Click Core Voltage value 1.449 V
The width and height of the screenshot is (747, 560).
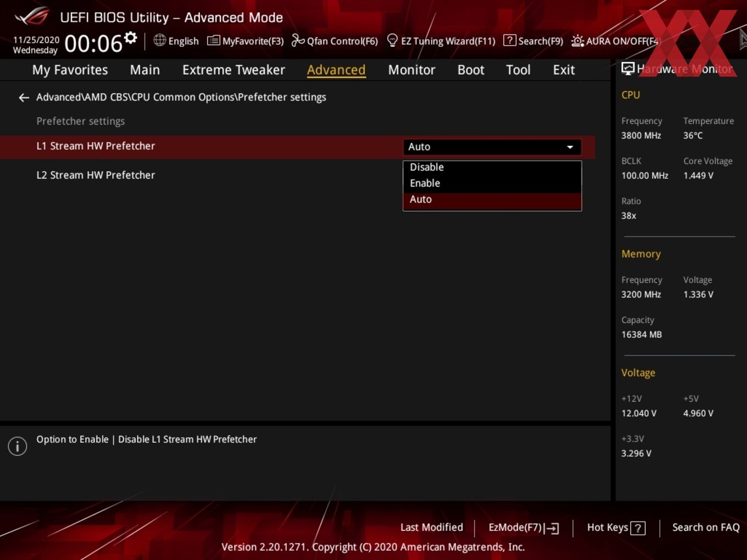pos(698,176)
